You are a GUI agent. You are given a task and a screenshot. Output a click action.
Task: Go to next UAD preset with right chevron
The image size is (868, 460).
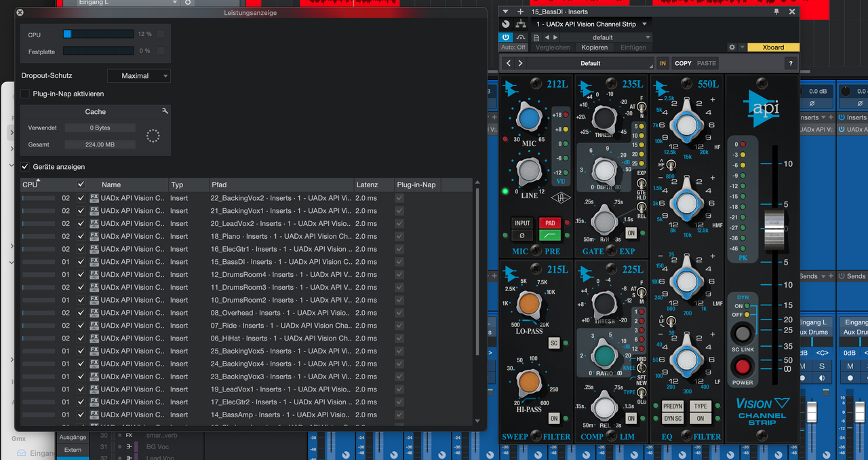click(521, 63)
